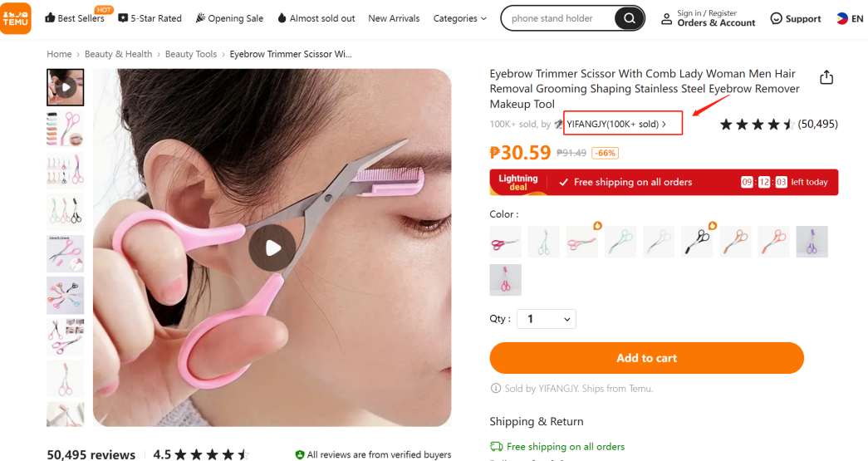Viewport: 868px width, 461px height.
Task: Click the Sign in account icon
Action: (666, 18)
